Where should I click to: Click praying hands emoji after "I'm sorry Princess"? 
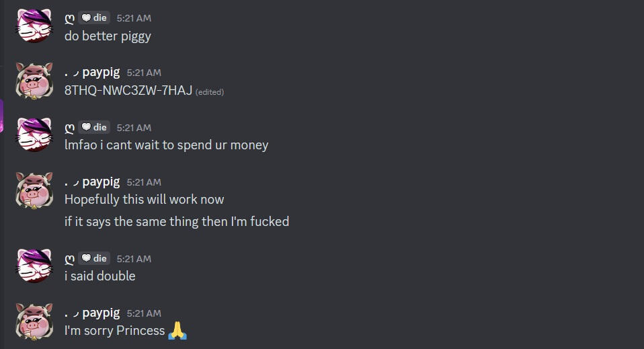(x=177, y=330)
